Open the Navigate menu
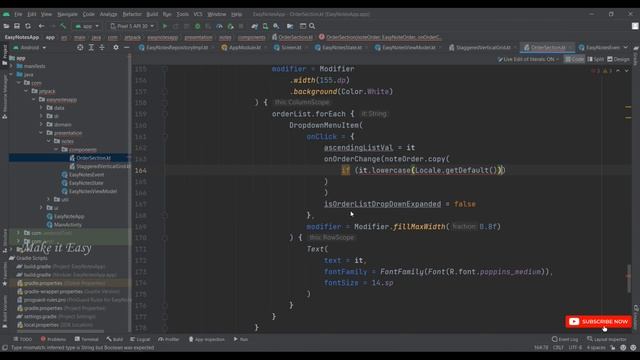The image size is (640, 360). [67, 14]
